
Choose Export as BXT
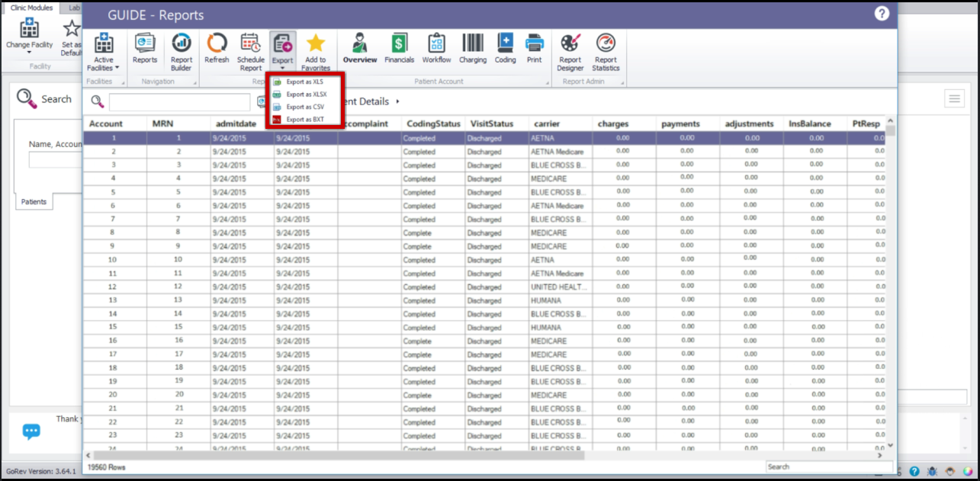[x=304, y=120]
